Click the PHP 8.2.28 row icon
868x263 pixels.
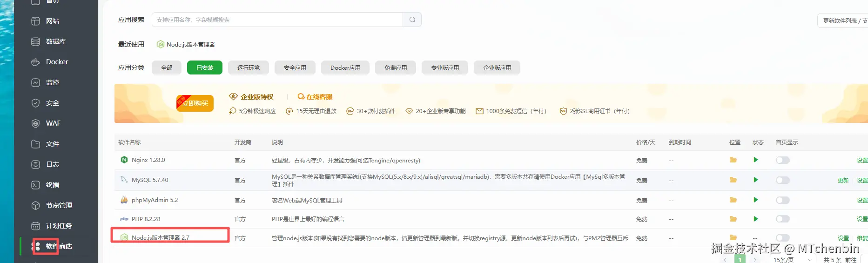tap(124, 219)
